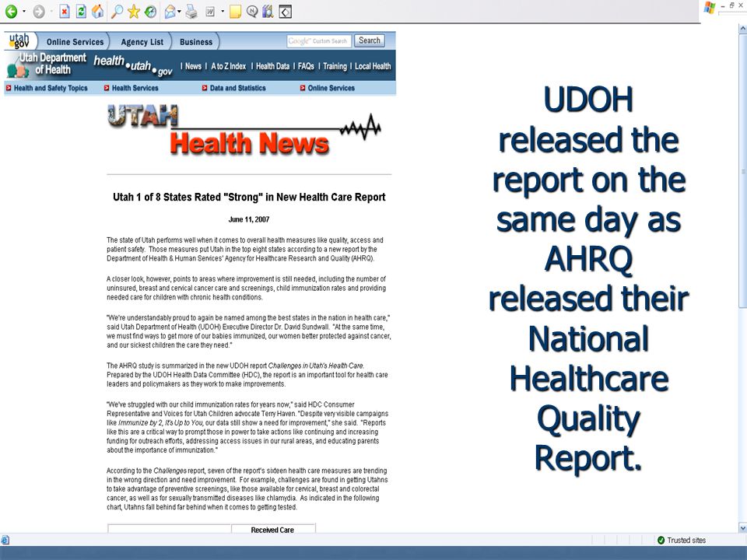
Task: Click the Trusted sites status indicator
Action: tap(682, 540)
